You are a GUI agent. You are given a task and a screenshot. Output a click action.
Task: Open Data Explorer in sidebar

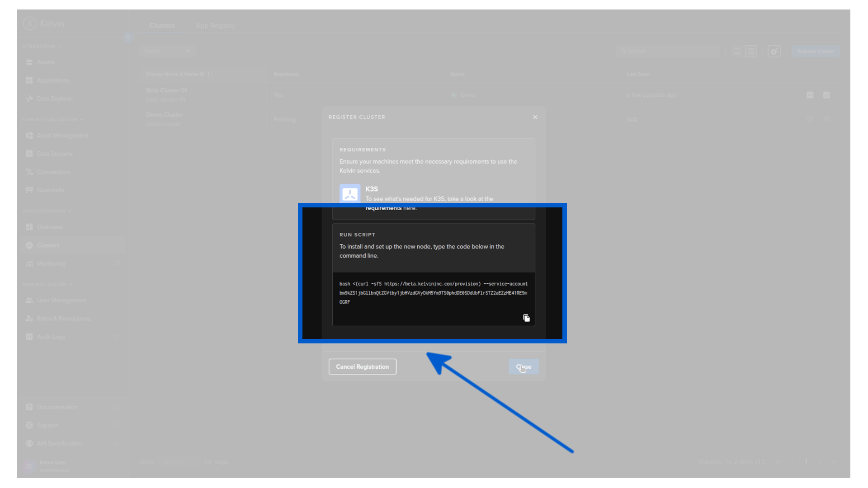55,99
